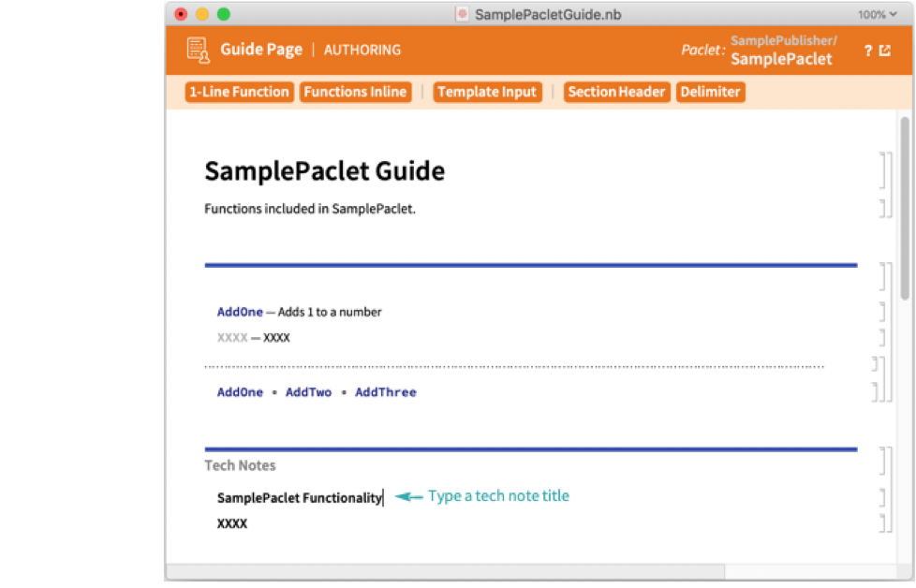Click the XXXX placeholder under Tech Notes

tap(232, 523)
